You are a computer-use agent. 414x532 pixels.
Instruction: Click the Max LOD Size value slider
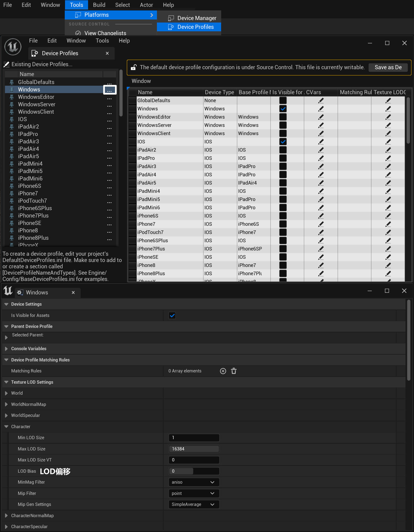click(194, 449)
